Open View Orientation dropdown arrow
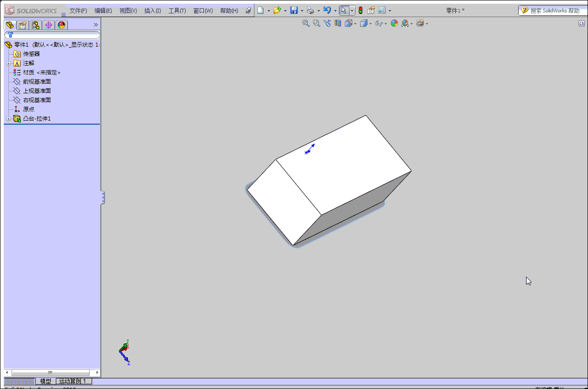The height and width of the screenshot is (389, 588). (355, 24)
